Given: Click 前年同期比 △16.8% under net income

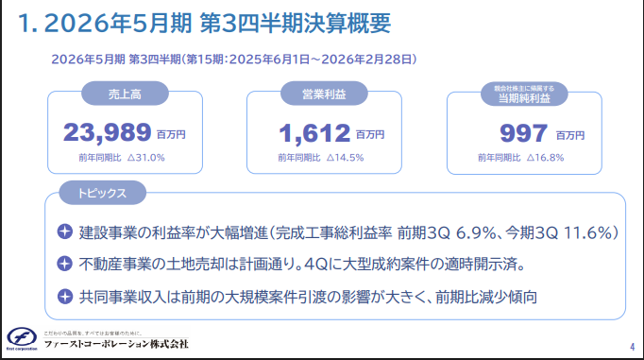Looking at the screenshot, I should (x=521, y=158).
